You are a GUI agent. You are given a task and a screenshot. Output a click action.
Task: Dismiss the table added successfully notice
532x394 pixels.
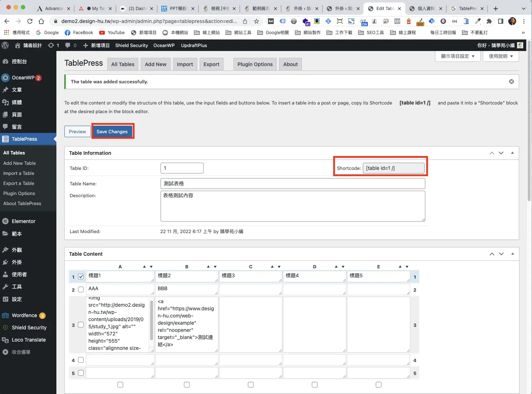(512, 82)
